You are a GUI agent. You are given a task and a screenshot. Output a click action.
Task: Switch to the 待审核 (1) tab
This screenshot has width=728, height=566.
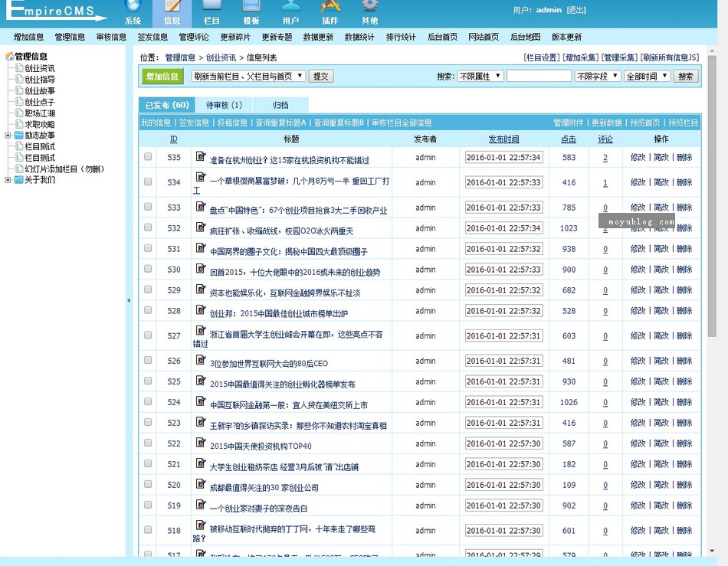[x=225, y=105]
